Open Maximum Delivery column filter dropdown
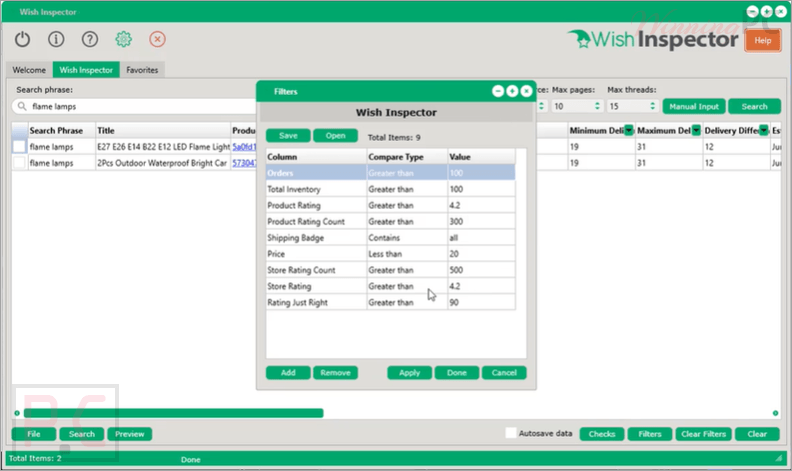This screenshot has width=792, height=471. click(x=696, y=130)
